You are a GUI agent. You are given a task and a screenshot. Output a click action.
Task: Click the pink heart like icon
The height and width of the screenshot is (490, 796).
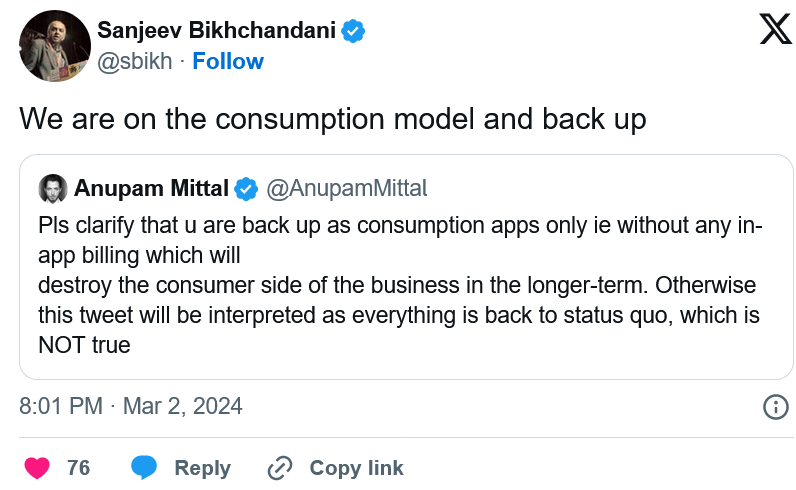(x=37, y=468)
